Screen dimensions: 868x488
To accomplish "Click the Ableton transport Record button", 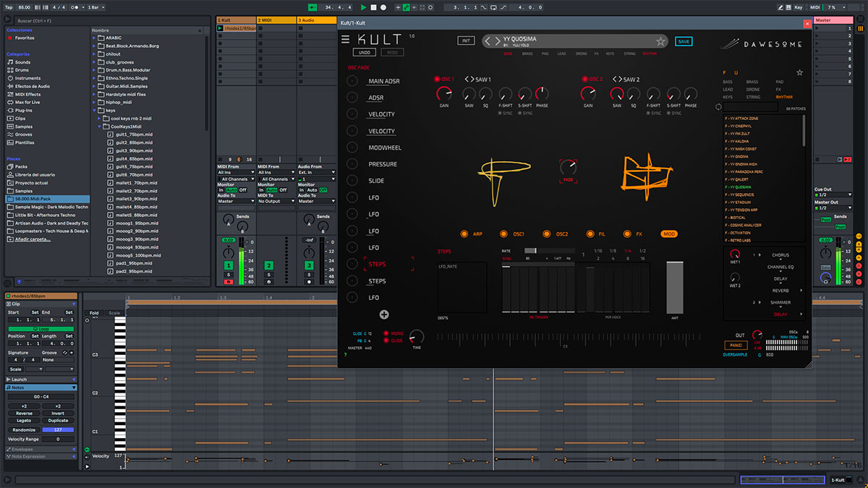I will tap(383, 7).
